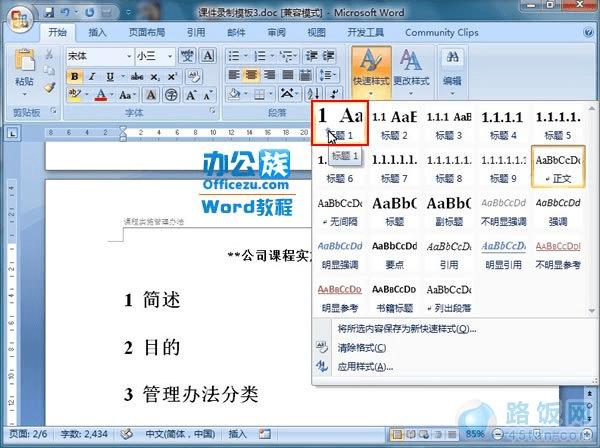Image resolution: width=600 pixels, height=448 pixels.
Task: Click the distributed alignment icon
Action: coord(305,75)
